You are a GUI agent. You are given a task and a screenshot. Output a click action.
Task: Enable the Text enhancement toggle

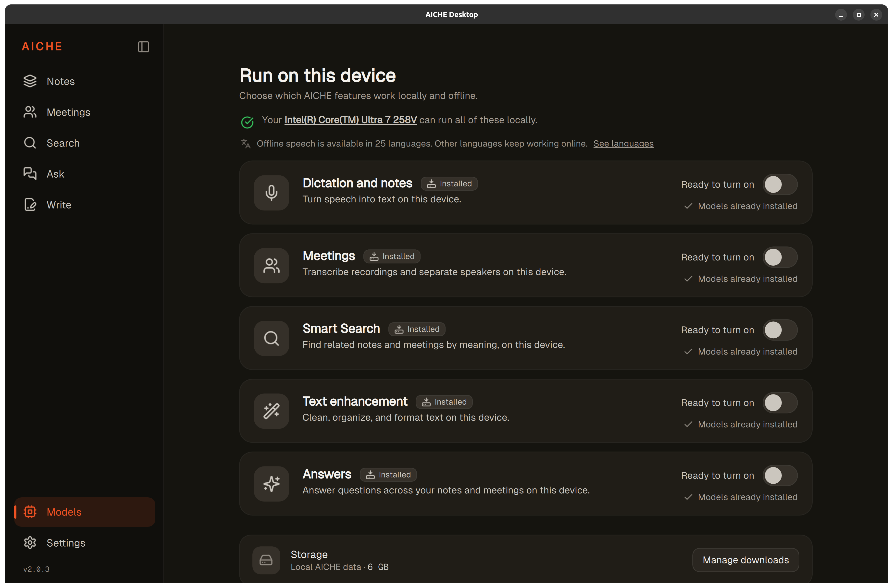(780, 403)
